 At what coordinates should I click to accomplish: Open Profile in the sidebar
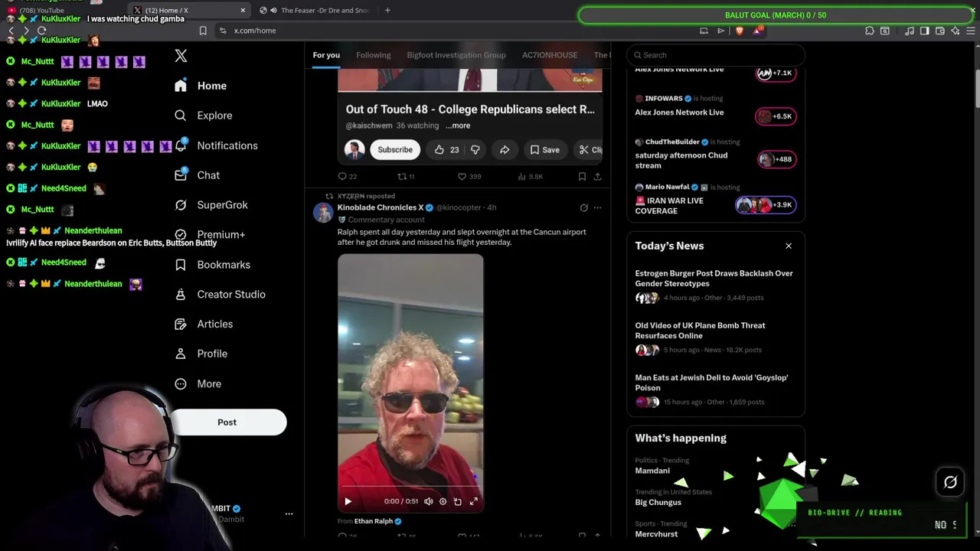201,354
